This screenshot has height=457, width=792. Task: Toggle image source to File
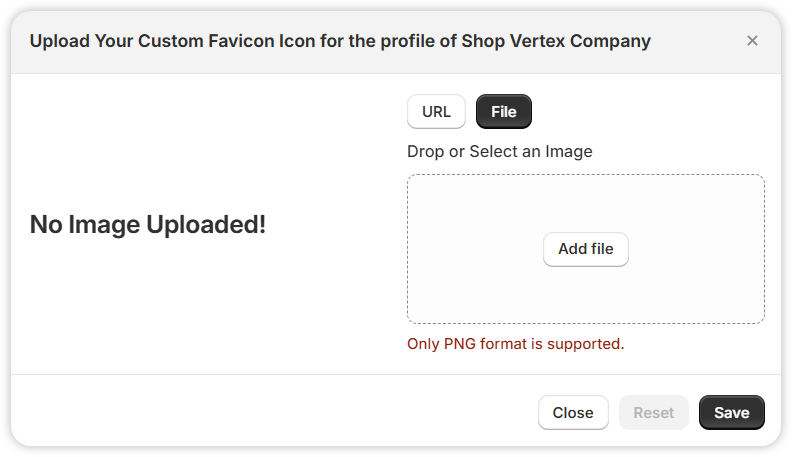tap(504, 112)
